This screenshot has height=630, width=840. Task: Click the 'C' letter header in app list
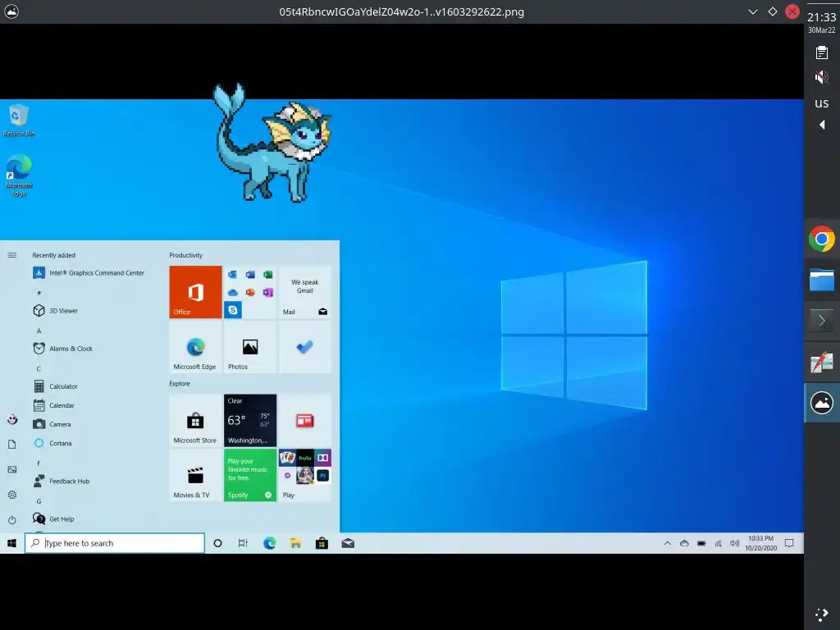click(39, 368)
